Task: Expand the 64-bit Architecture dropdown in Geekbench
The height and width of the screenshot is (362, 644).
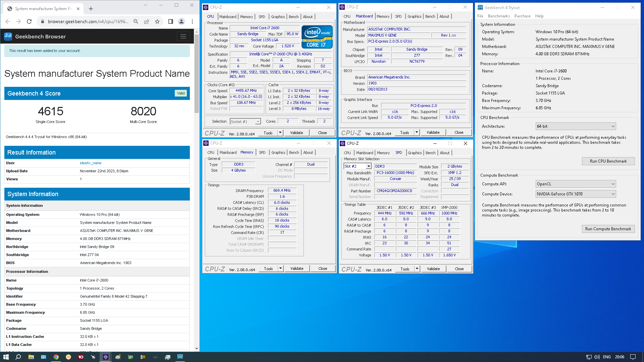Action: pyautogui.click(x=613, y=126)
